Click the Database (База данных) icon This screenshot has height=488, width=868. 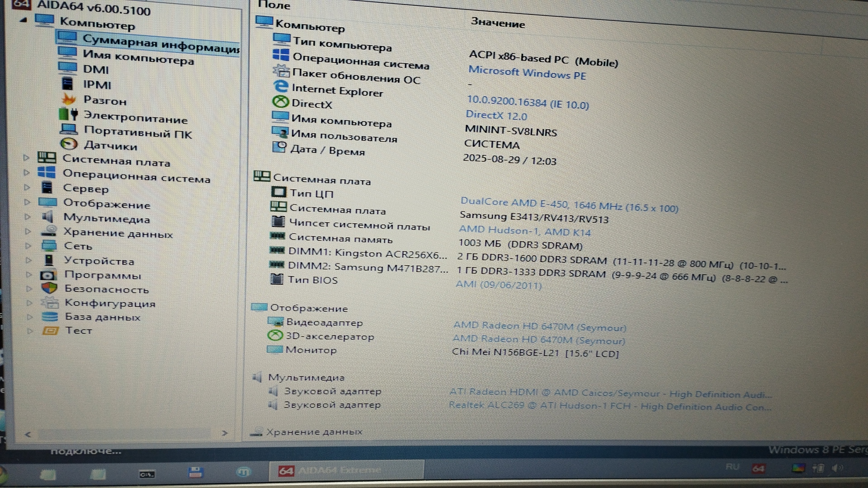[x=50, y=316]
